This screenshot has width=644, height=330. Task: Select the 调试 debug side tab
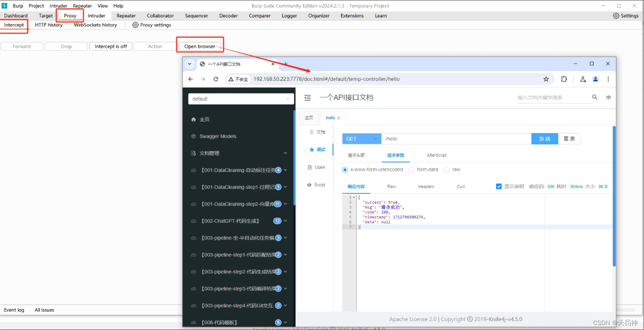coord(317,150)
